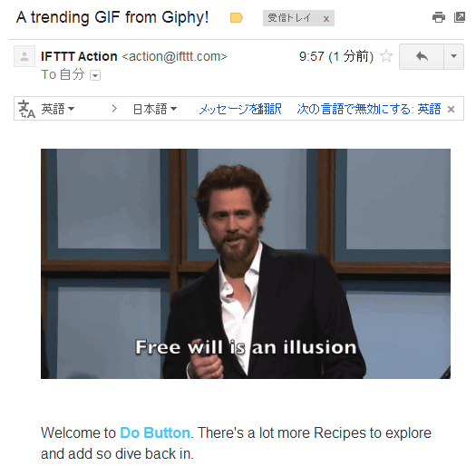Open the Do Button link
The height and width of the screenshot is (476, 476).
point(155,432)
